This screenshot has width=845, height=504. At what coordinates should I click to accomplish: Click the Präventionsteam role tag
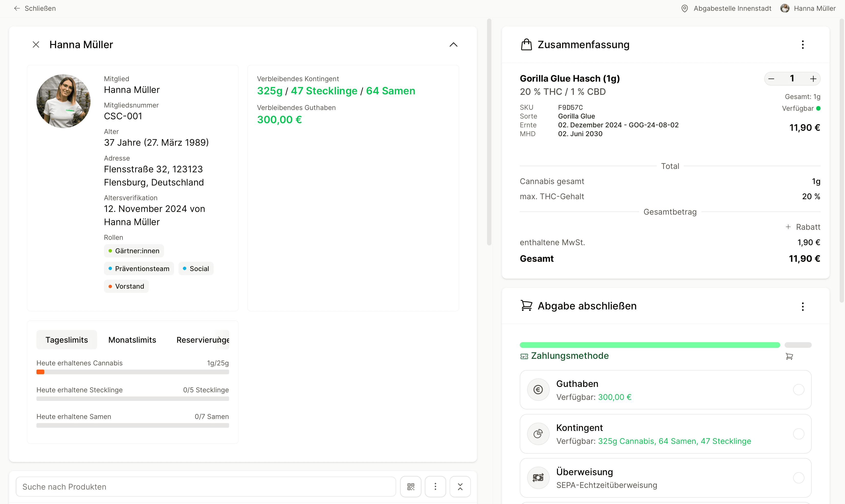point(139,268)
